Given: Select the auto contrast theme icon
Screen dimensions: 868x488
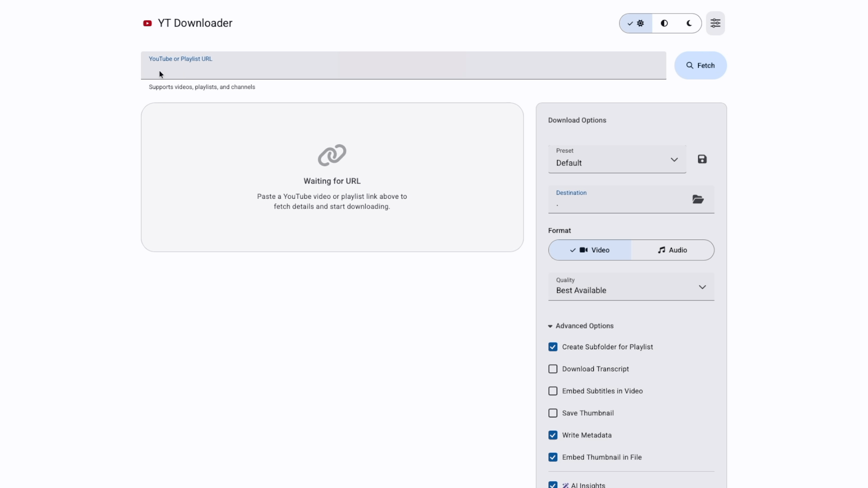Looking at the screenshot, I should pyautogui.click(x=664, y=23).
